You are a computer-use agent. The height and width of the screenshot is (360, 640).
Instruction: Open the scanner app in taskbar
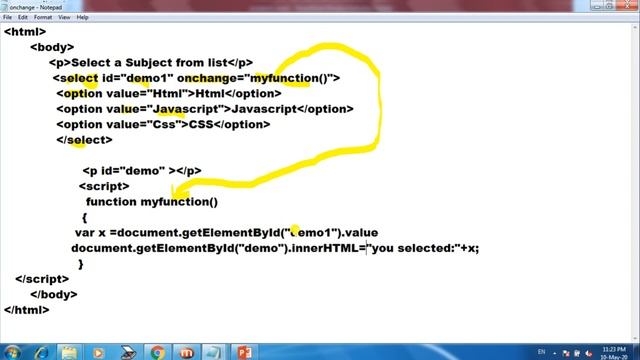point(128,353)
